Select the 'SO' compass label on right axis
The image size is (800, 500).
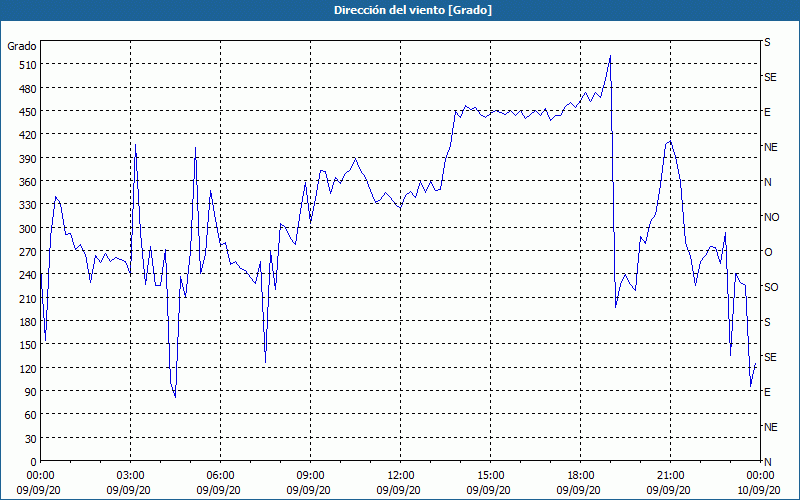coord(771,287)
